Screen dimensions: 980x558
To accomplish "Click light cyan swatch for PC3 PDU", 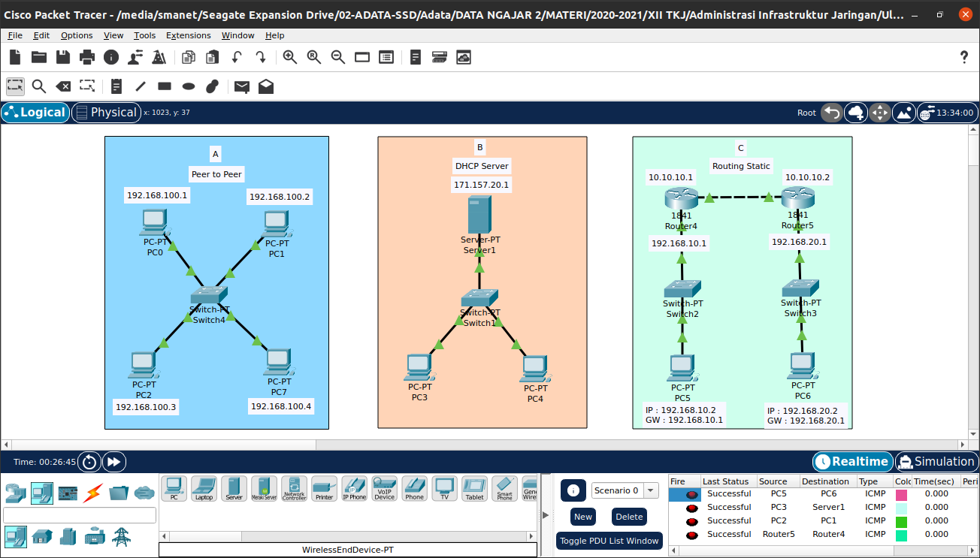I will click(x=901, y=508).
